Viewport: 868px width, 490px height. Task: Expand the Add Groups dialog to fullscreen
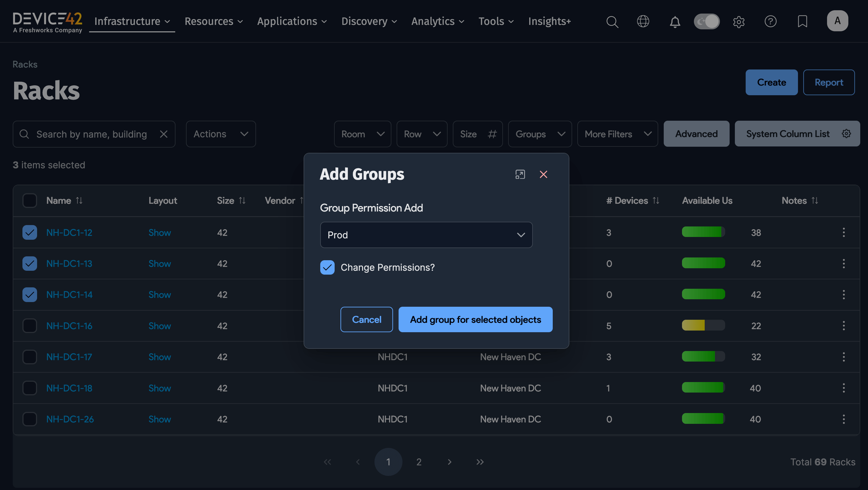(520, 175)
